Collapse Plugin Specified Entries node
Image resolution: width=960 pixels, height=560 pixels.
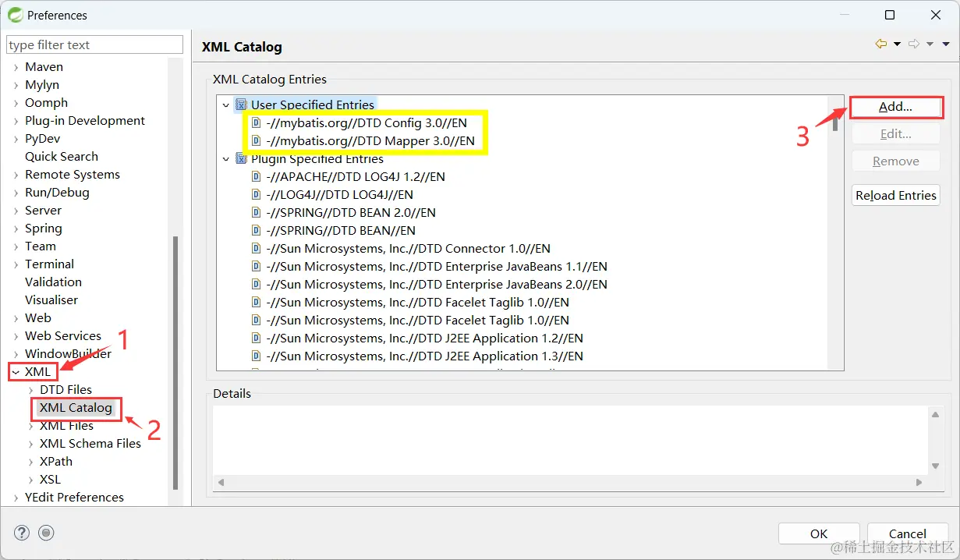point(226,160)
